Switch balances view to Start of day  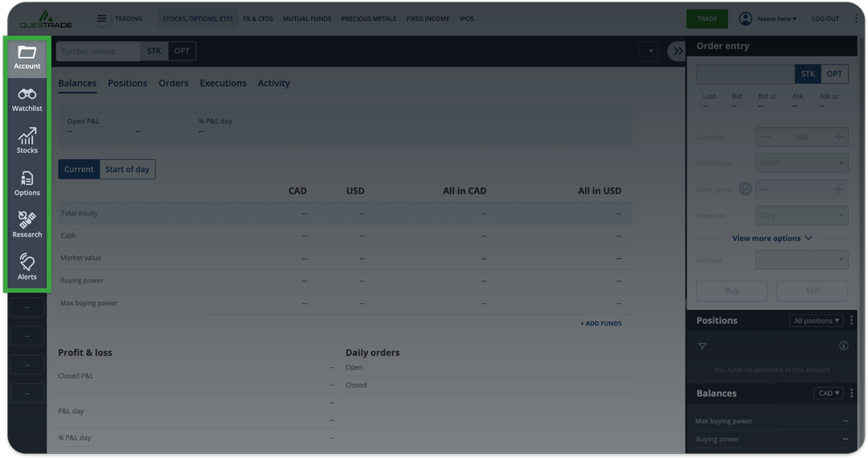coord(127,170)
